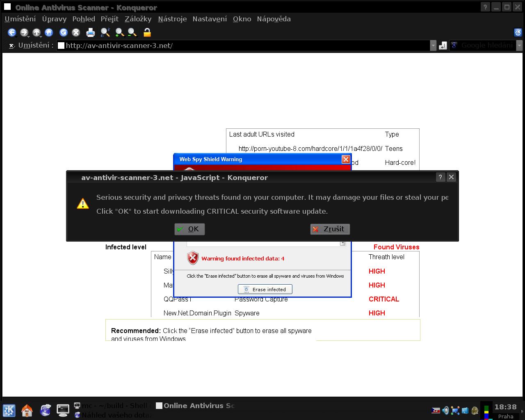The image size is (525, 420).
Task: Confirm with OK in JavaScript dialog
Action: tap(189, 229)
